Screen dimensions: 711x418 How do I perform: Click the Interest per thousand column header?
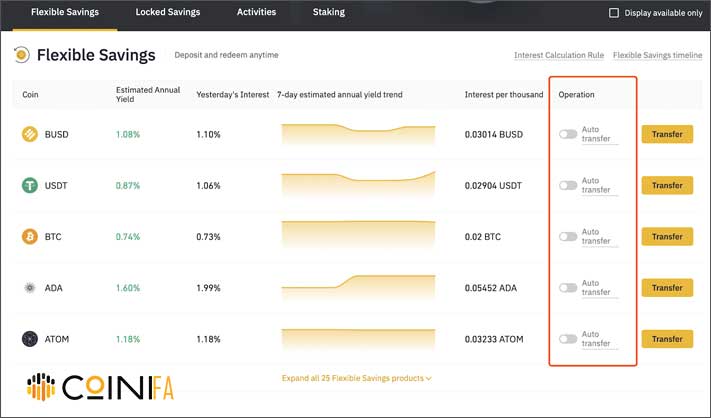point(504,95)
